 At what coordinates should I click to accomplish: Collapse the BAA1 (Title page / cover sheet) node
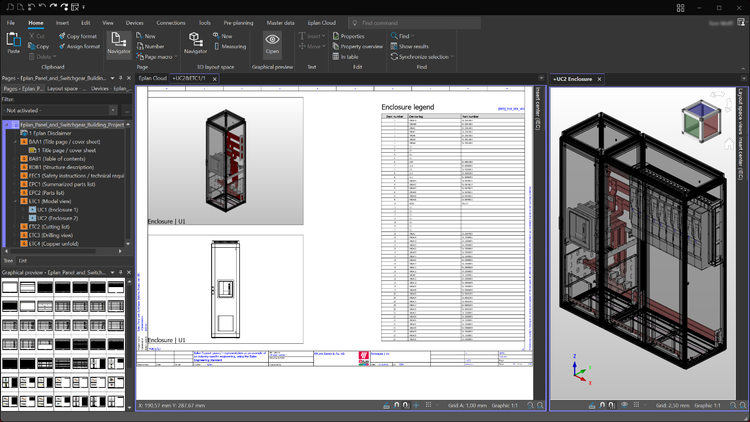click(x=15, y=142)
